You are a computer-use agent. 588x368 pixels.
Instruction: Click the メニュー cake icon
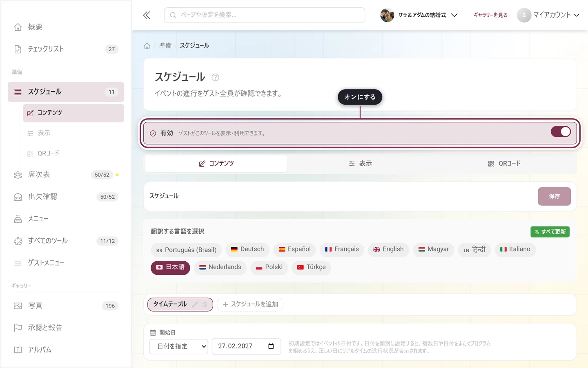click(x=18, y=219)
